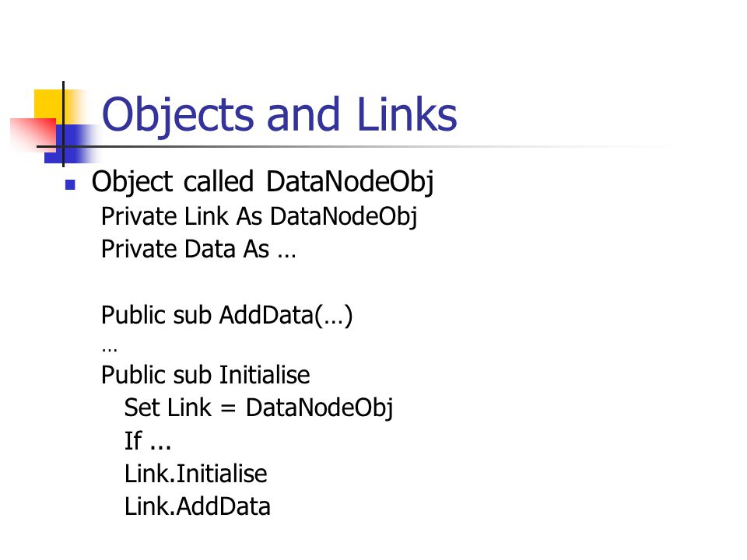747x560 pixels.
Task: Click 'DataNodeObj' in the Set Link line
Action: pyautogui.click(x=320, y=408)
